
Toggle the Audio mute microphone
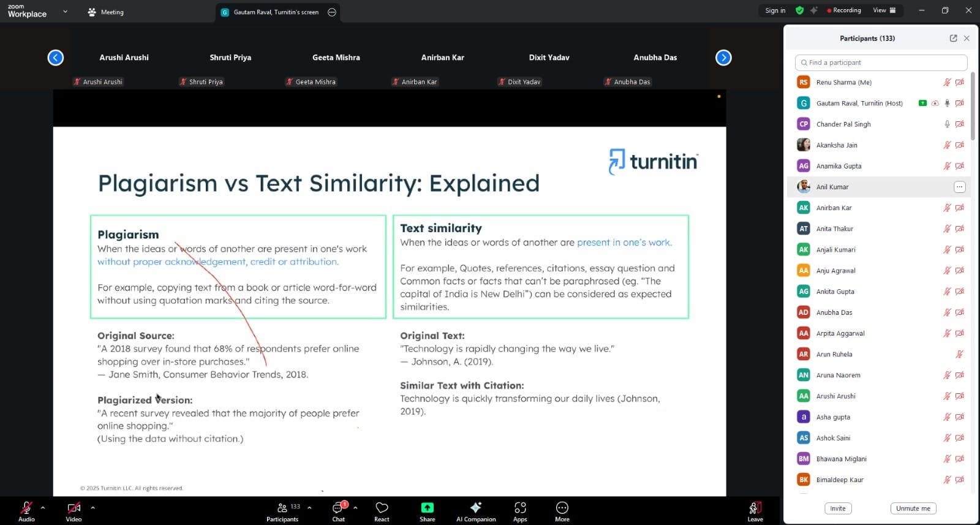click(x=26, y=508)
